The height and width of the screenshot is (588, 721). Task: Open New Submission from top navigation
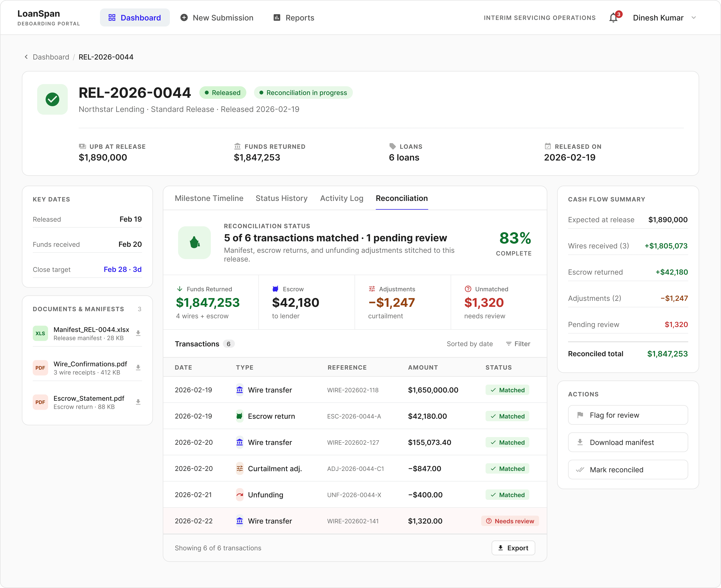pos(217,18)
